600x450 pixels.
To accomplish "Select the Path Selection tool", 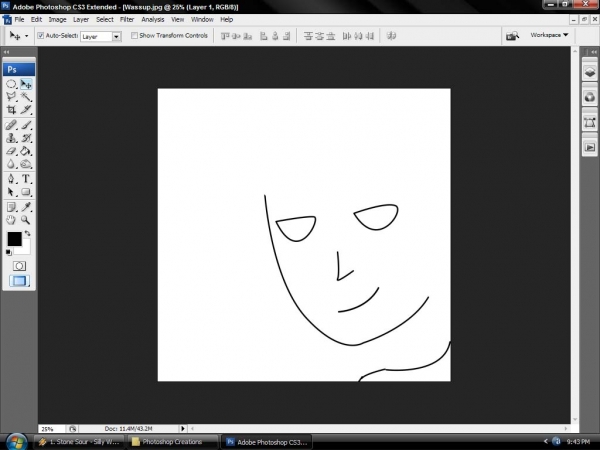I will (11, 192).
